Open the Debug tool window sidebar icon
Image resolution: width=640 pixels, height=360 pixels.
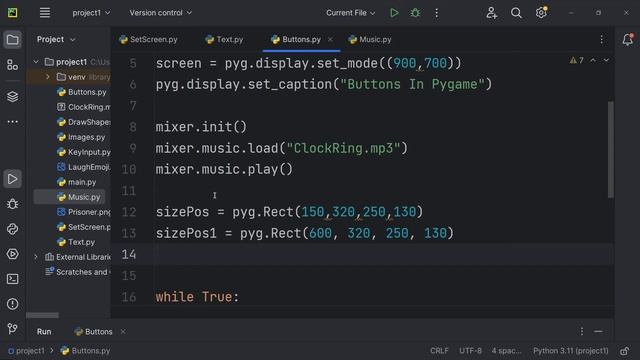(x=12, y=204)
